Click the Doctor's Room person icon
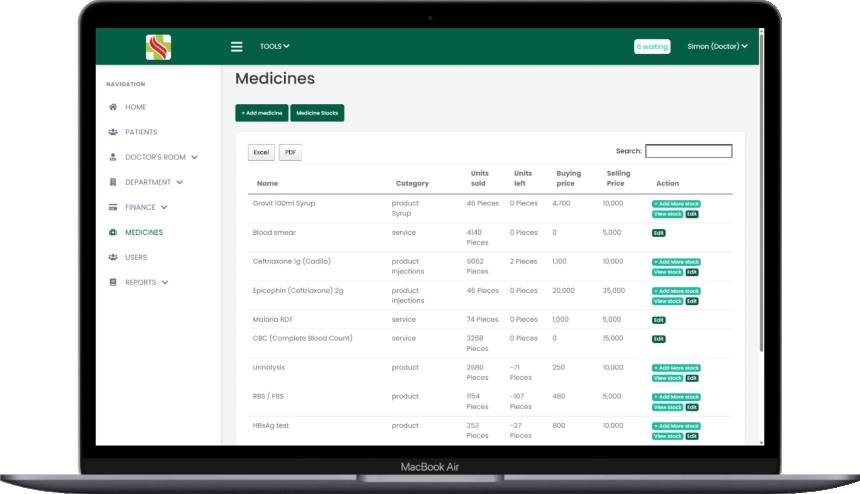Viewport: 860px width, 494px height. click(113, 157)
